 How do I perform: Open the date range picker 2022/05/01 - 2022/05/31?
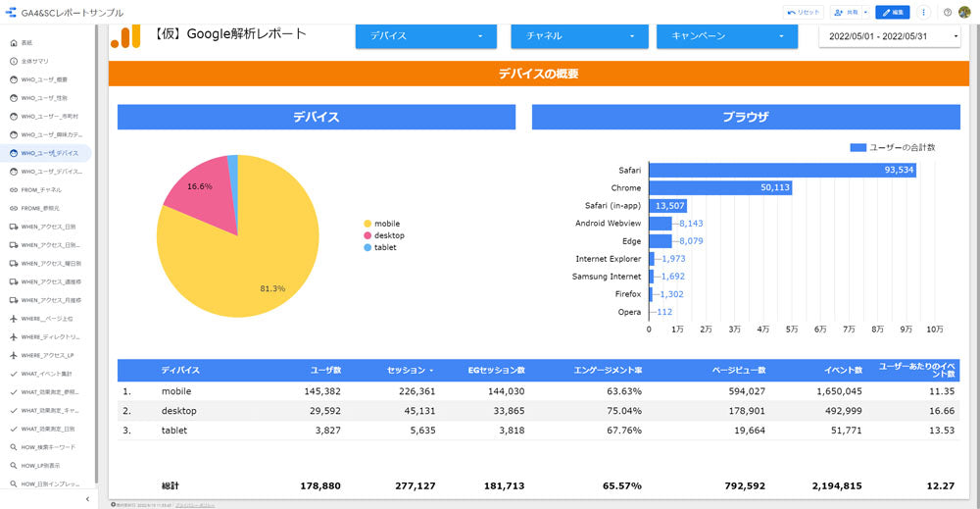pos(893,36)
